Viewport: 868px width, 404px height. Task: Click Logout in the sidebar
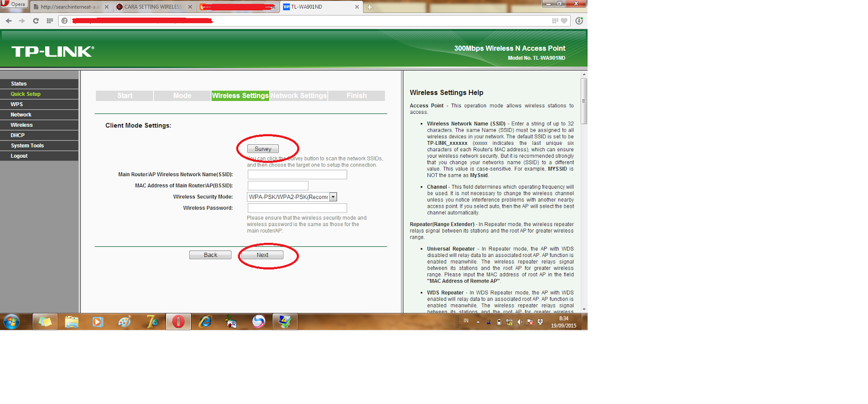click(x=39, y=156)
